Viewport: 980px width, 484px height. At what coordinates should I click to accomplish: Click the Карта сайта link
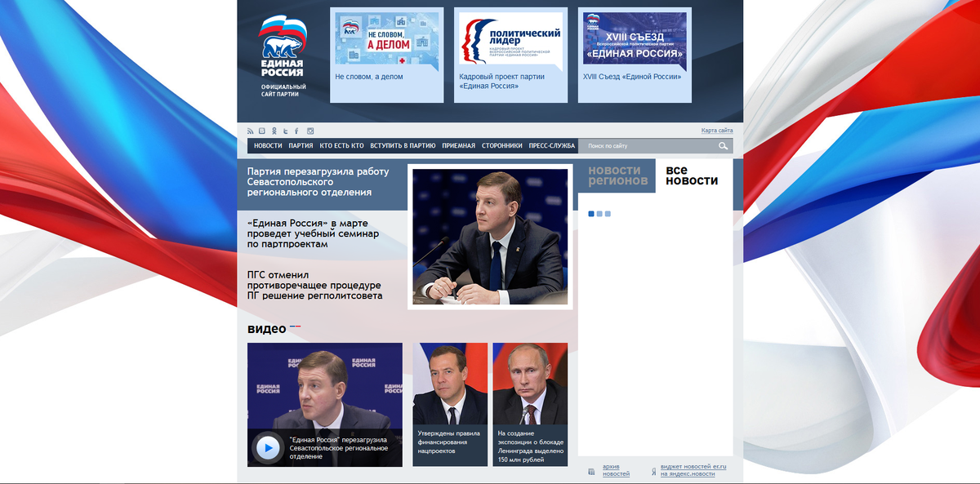(717, 131)
